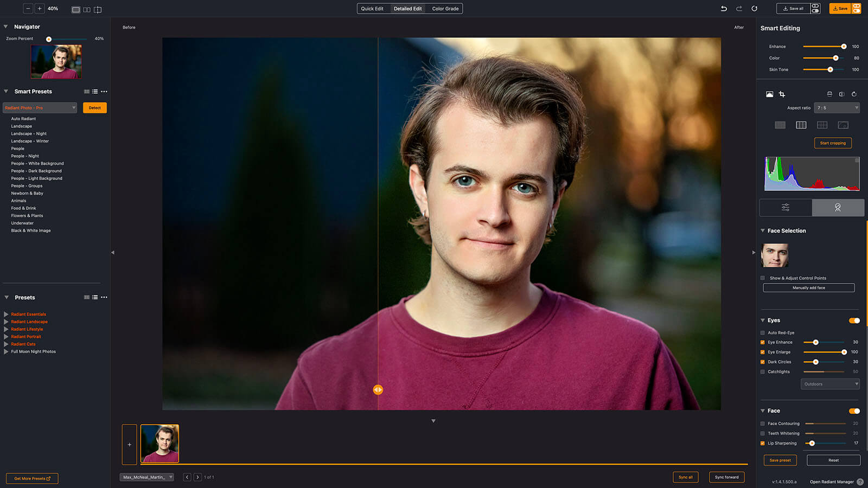Open the adjustment sliders tab icon
Viewport: 868px width, 488px height.
786,208
